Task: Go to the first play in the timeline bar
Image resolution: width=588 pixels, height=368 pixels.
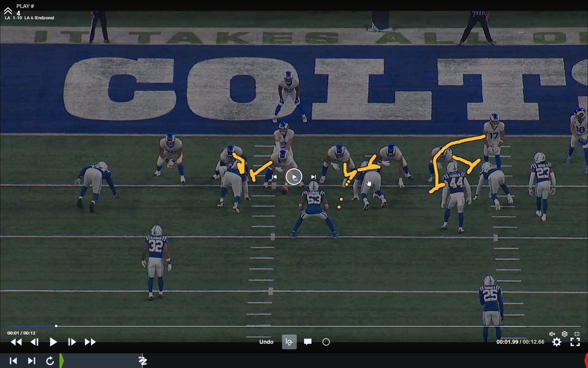Action: pyautogui.click(x=13, y=361)
